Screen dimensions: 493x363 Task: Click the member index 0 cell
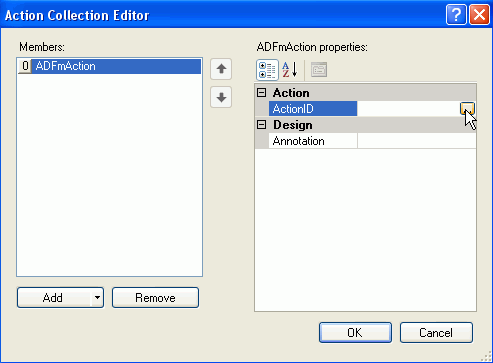coord(25,66)
